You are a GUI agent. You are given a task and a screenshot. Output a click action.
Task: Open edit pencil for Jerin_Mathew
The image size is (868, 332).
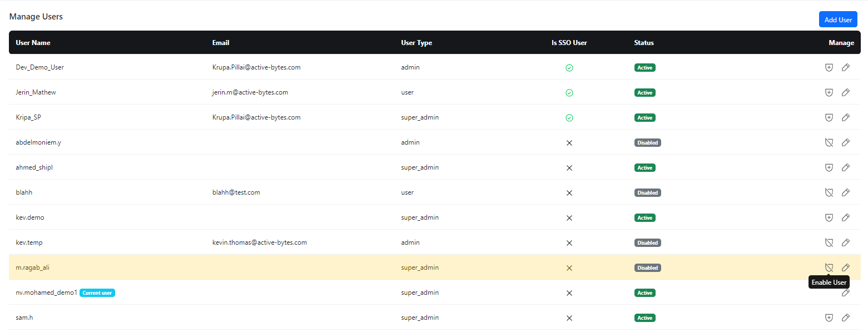pos(845,92)
